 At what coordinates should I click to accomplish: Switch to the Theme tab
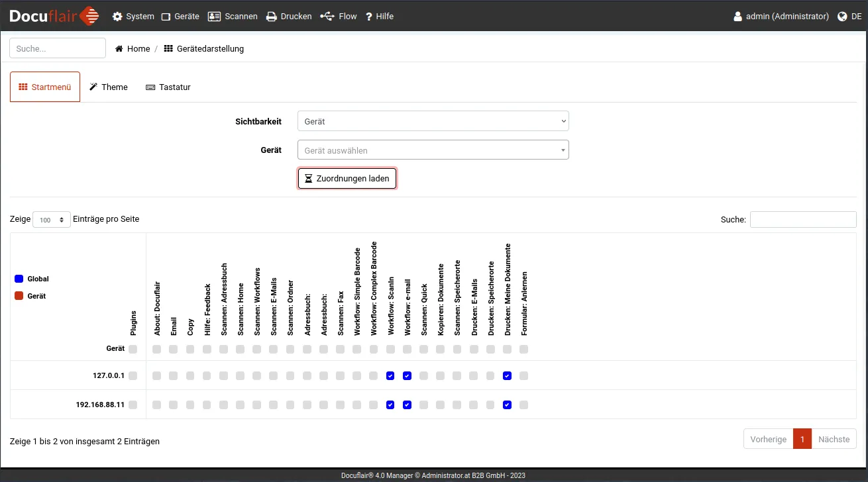(x=109, y=87)
